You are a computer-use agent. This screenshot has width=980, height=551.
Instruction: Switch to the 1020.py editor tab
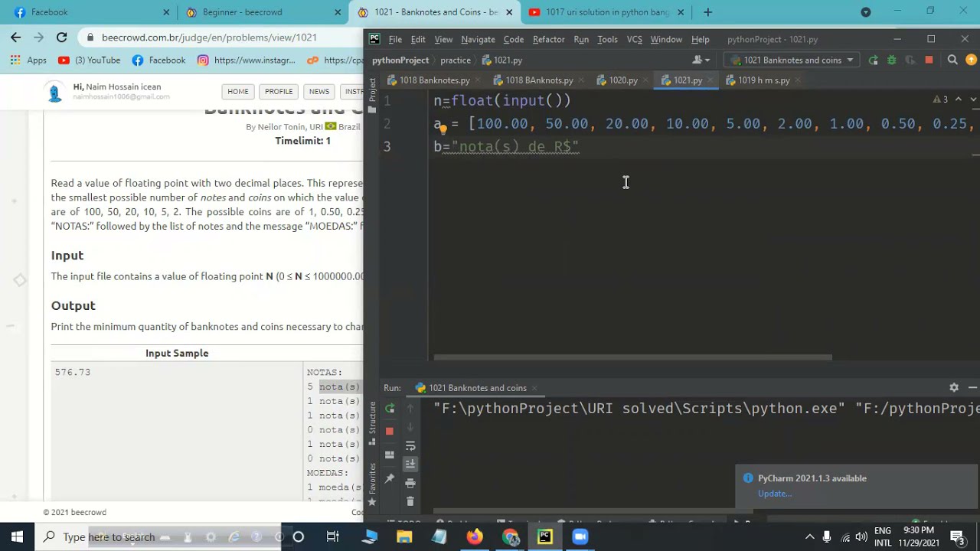623,80
